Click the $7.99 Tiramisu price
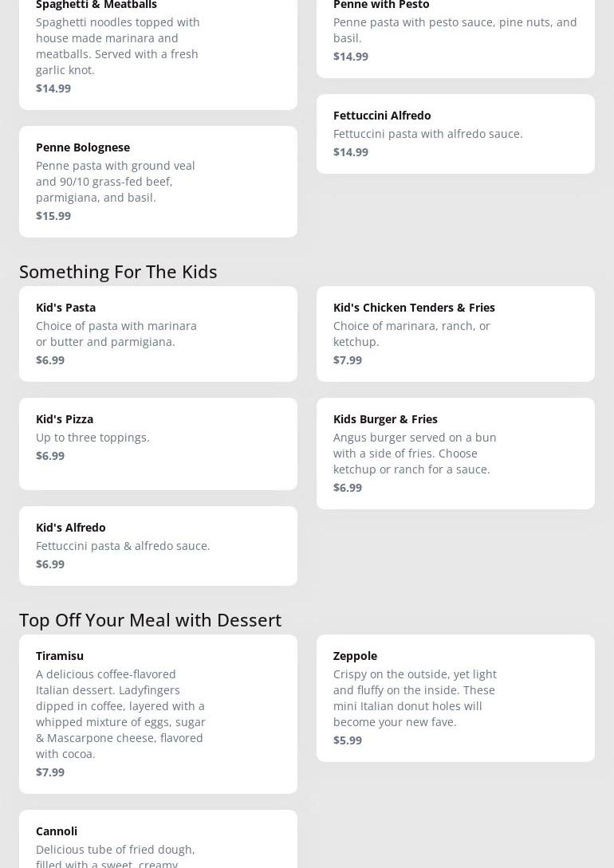Viewport: 614px width, 868px height. (x=50, y=772)
